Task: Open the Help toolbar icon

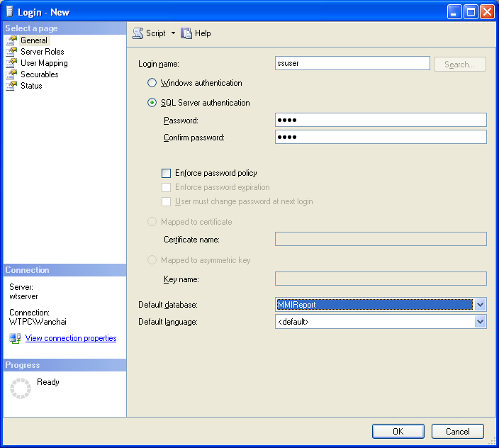Action: (186, 33)
